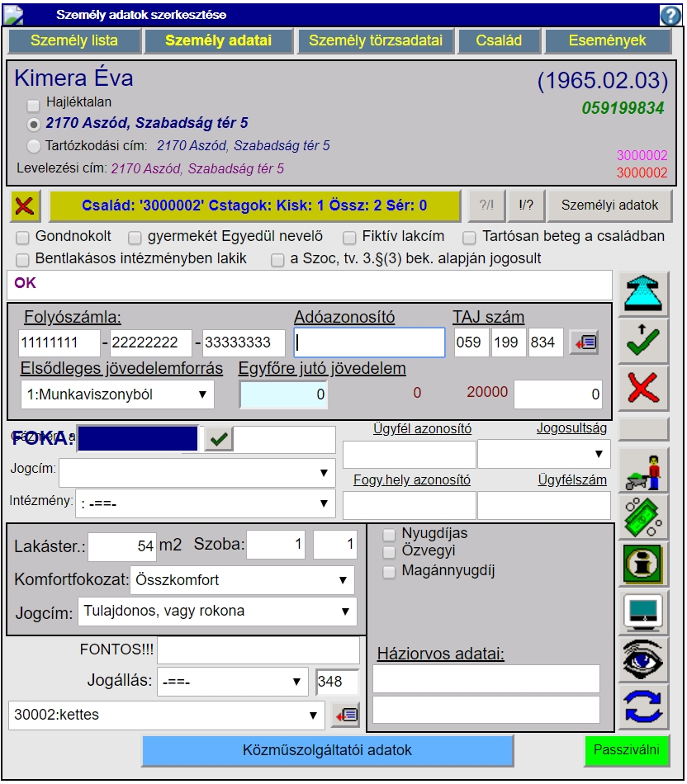Viewport: 687px width, 784px height.
Task: Click the computer monitor icon
Action: pyautogui.click(x=643, y=612)
